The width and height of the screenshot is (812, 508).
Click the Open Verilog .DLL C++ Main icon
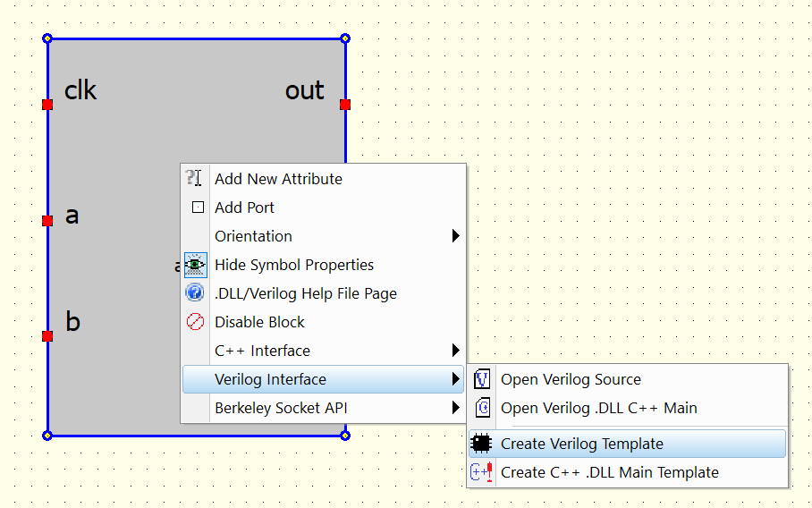(x=482, y=408)
